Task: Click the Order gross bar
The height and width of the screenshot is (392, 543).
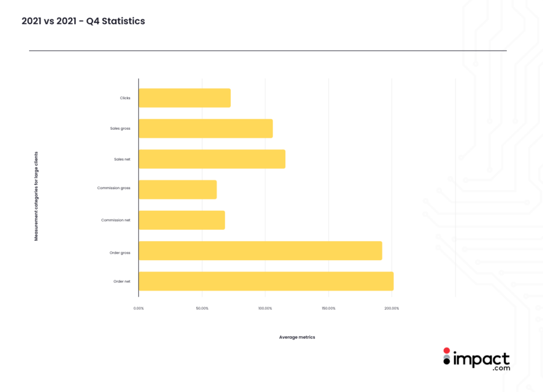Action: (x=260, y=251)
